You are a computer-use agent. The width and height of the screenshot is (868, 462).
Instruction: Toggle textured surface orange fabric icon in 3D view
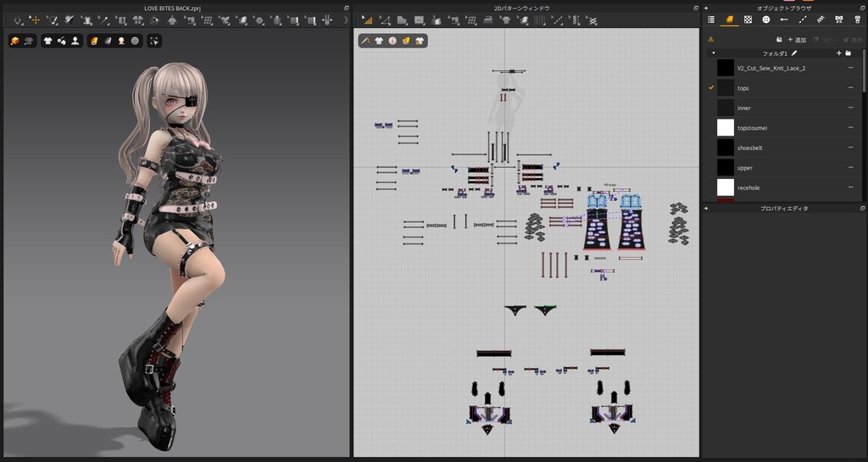pos(95,41)
